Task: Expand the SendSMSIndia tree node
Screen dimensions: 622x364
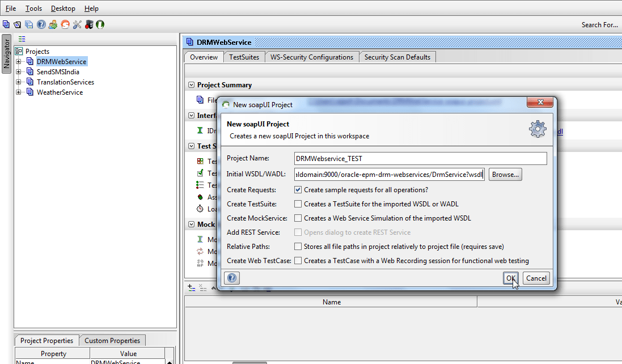Action: (18, 72)
